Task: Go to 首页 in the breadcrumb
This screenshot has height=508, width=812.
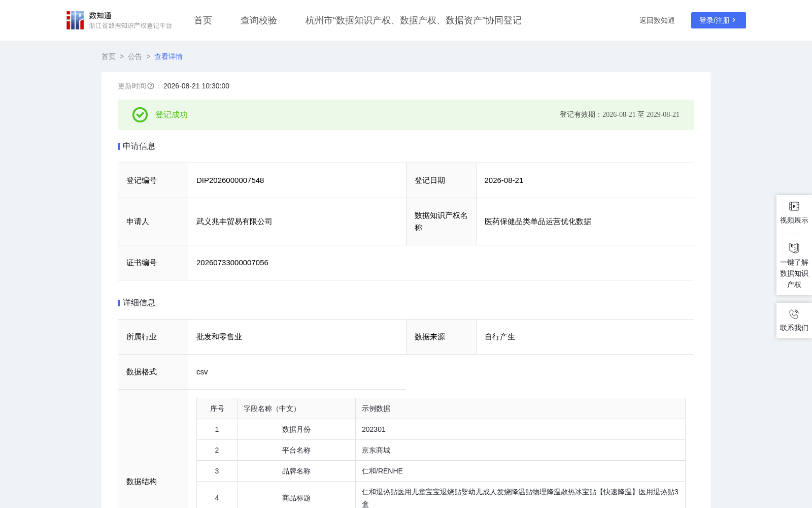Action: pos(109,56)
